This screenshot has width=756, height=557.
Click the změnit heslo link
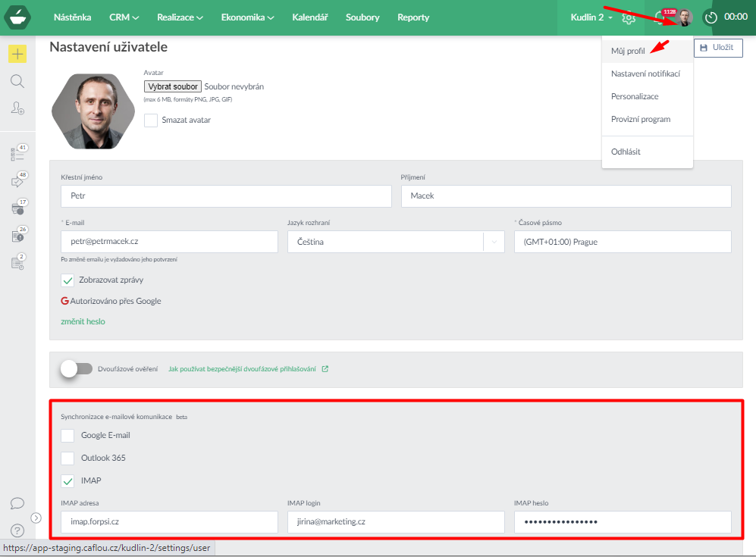[83, 321]
